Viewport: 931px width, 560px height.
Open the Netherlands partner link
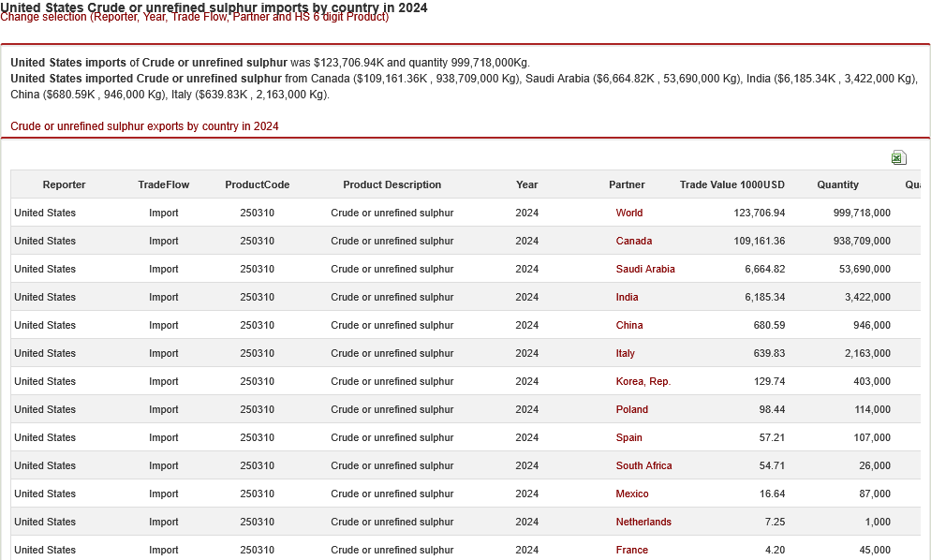(x=643, y=522)
